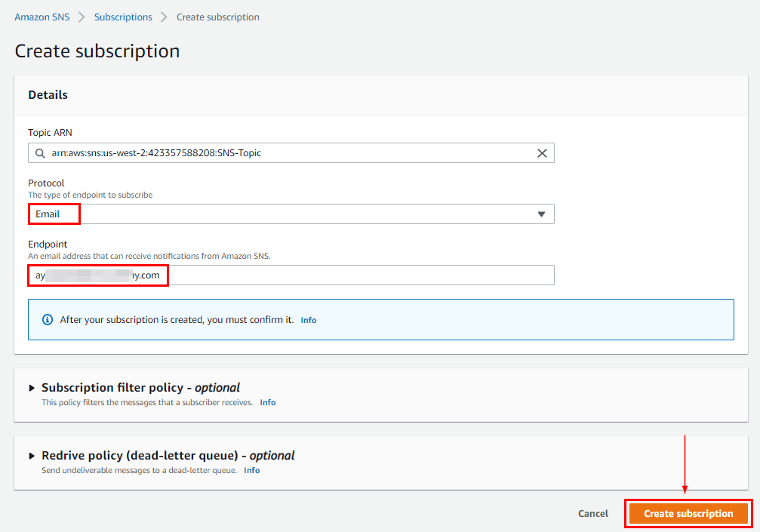The height and width of the screenshot is (532, 760).
Task: Open Info for Subscription filter policy
Action: tap(267, 402)
